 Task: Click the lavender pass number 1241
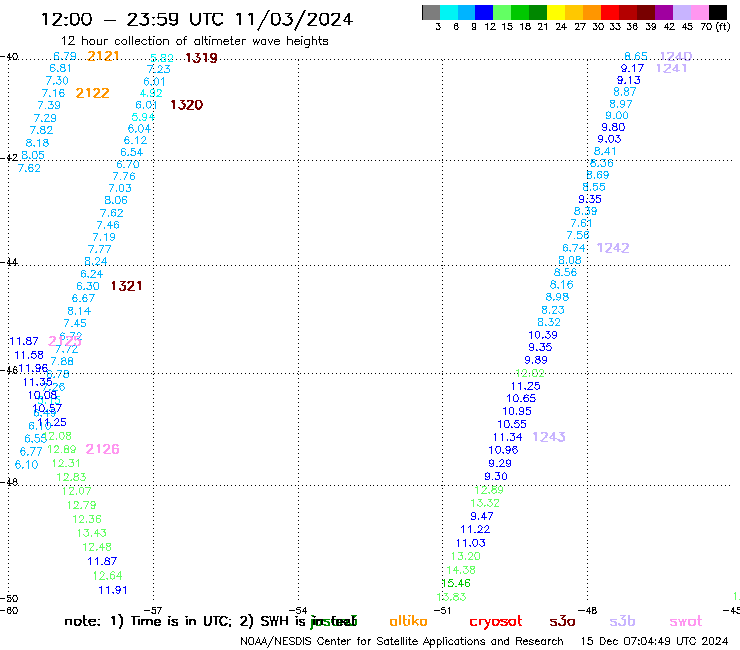click(672, 68)
